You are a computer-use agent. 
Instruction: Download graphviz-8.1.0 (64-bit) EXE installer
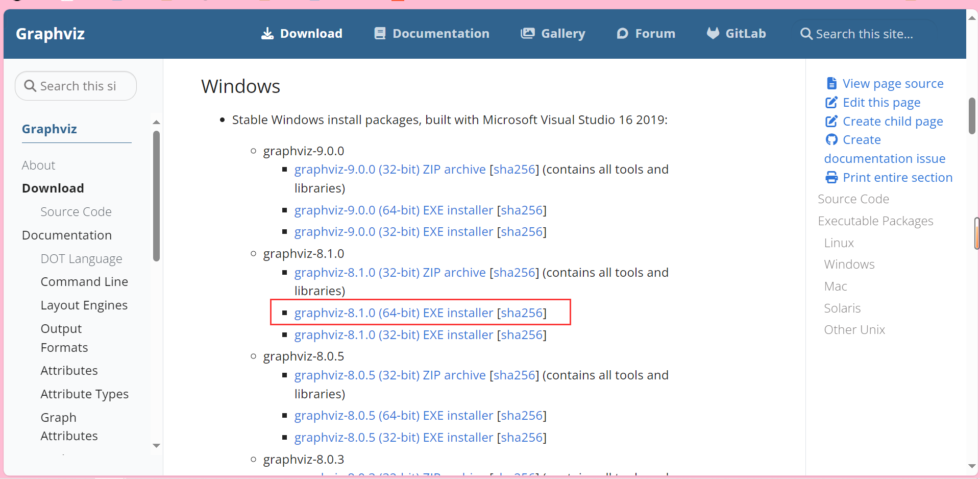click(x=394, y=313)
